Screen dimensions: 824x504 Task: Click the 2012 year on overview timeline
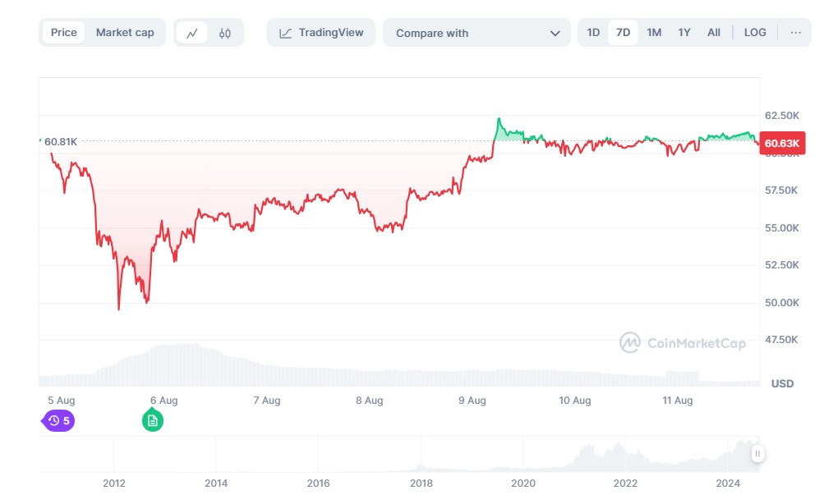click(114, 483)
